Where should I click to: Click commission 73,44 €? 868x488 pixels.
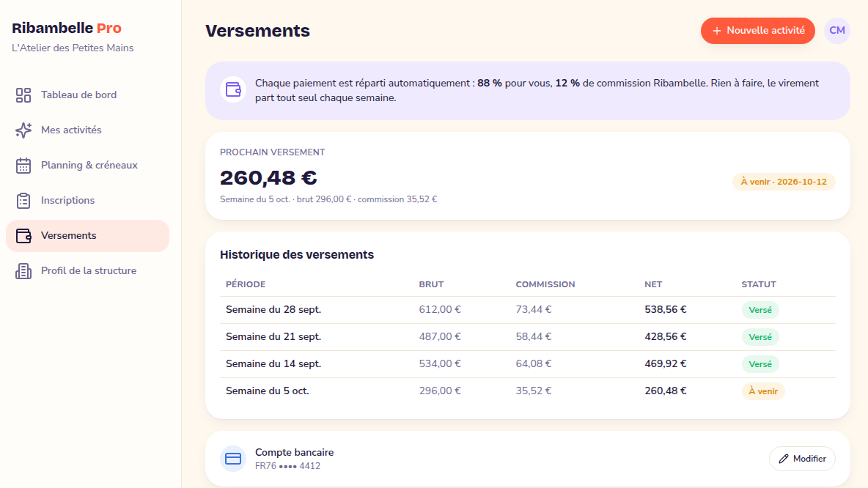(534, 310)
